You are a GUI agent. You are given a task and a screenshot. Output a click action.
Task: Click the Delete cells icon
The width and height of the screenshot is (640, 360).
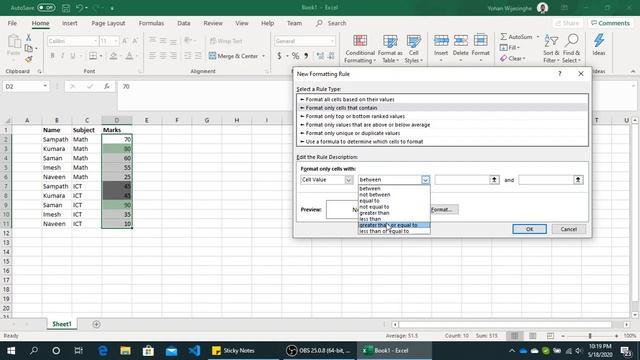pos(460,41)
